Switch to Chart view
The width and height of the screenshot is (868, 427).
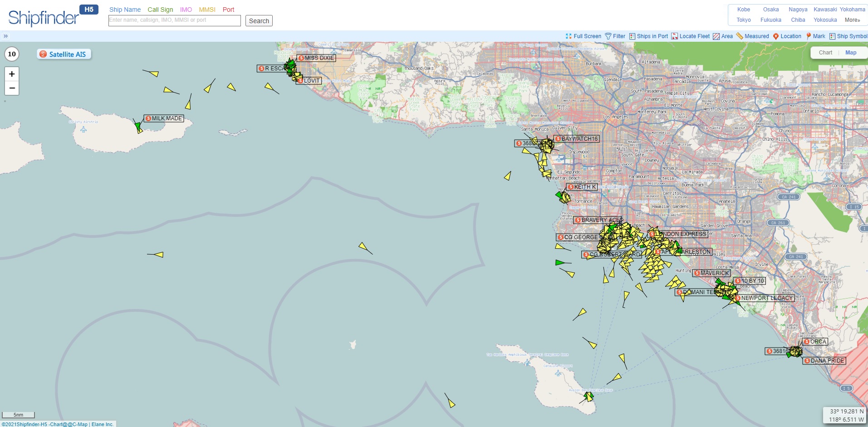(x=825, y=53)
